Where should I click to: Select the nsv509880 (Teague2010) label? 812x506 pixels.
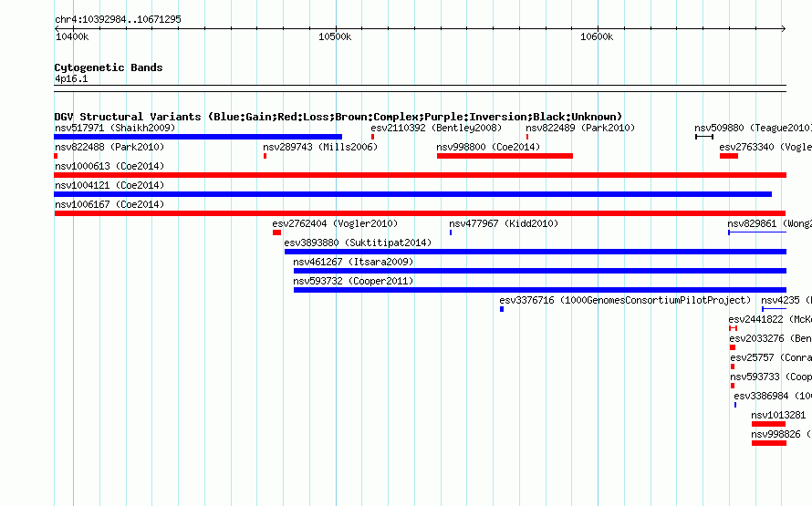753,128
